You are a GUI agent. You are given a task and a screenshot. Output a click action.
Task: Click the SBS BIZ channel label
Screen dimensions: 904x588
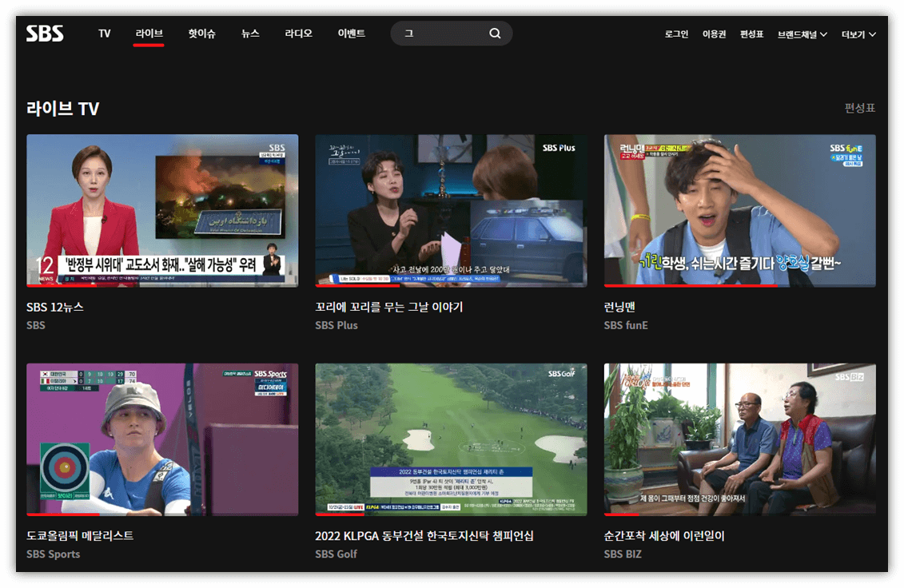coord(623,554)
